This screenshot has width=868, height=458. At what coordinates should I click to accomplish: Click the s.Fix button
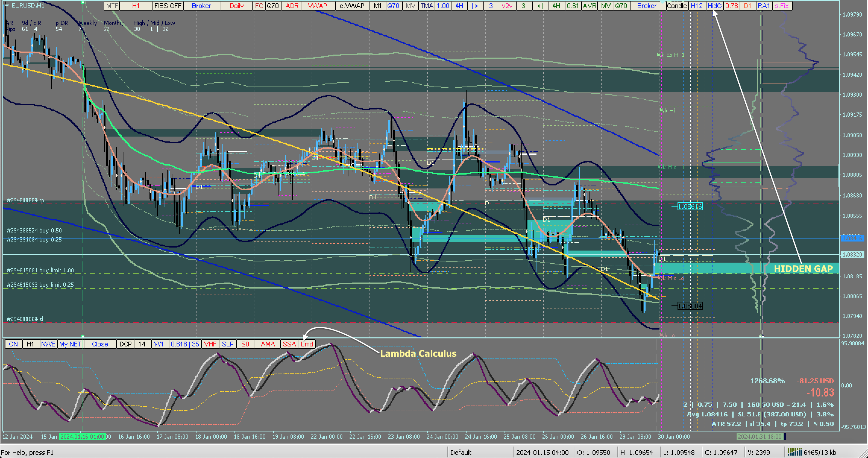tap(782, 6)
